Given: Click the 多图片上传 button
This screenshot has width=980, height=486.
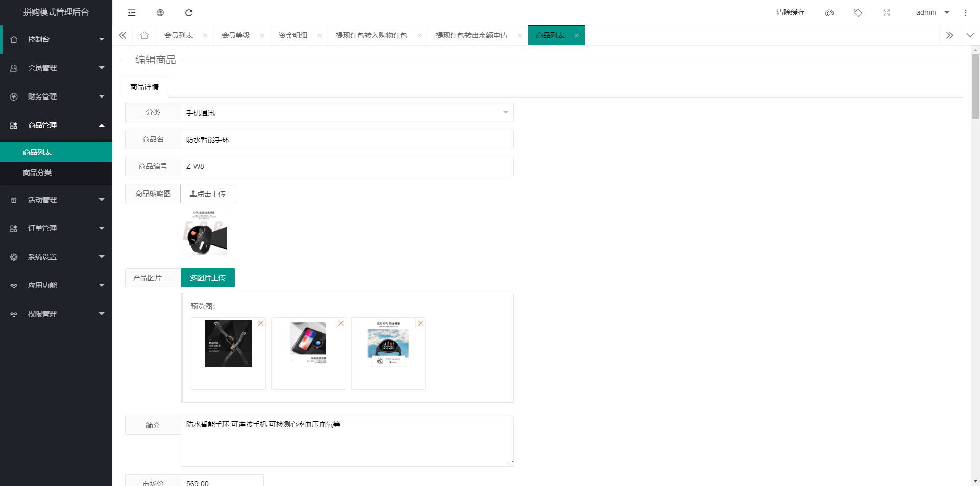Looking at the screenshot, I should click(x=208, y=278).
